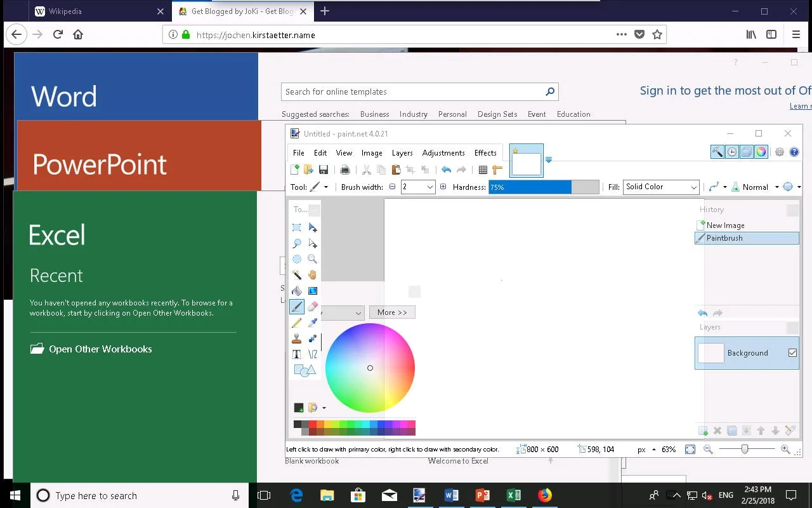This screenshot has width=812, height=508.
Task: Select the Clone Stamp tool
Action: click(x=296, y=338)
